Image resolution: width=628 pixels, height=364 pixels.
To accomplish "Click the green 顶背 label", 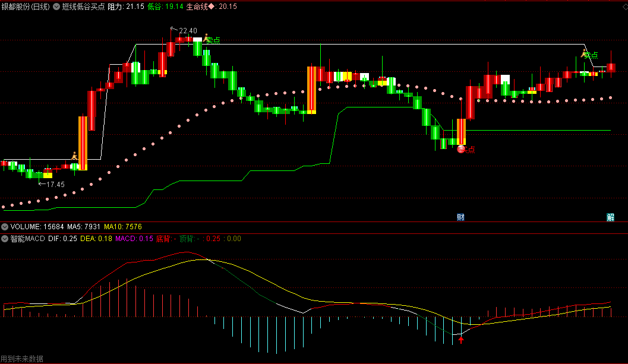I will [189, 239].
